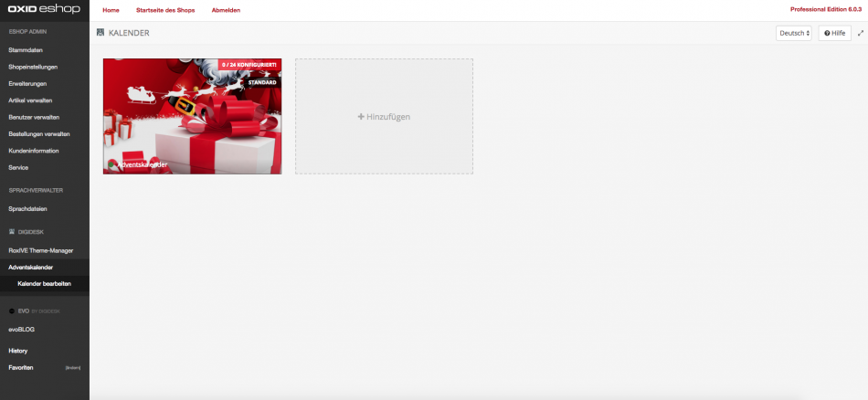Expand Shopeinstellungen in the sidebar
This screenshot has height=400, width=868.
click(x=33, y=67)
